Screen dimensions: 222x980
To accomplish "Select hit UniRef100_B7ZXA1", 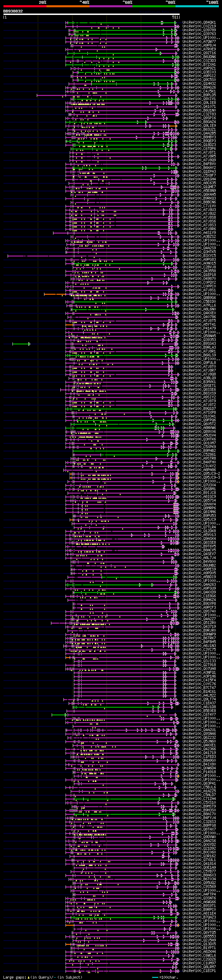I will pos(199,65).
